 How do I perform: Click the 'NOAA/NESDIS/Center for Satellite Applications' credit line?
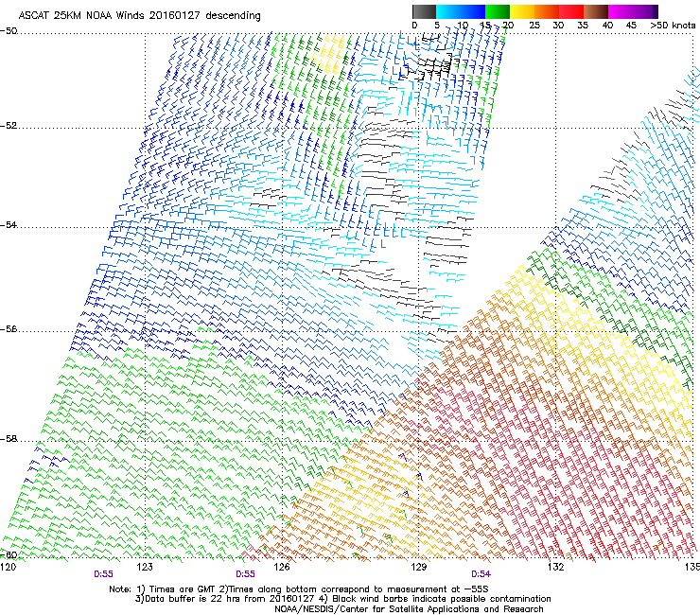pos(409,609)
